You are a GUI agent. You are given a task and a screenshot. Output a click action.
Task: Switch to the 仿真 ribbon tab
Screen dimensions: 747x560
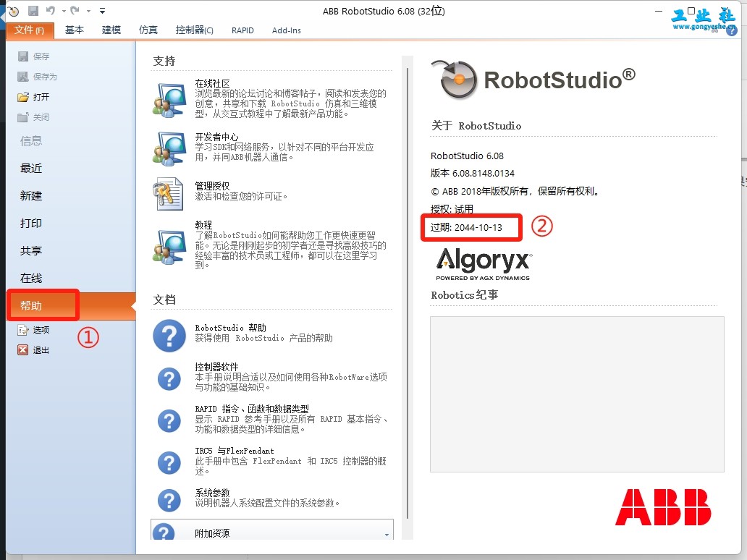point(148,30)
